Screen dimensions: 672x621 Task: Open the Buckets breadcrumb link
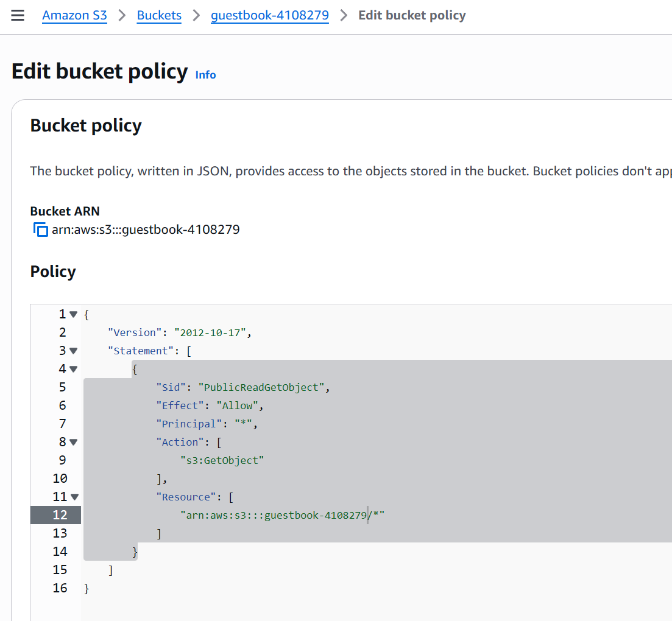coord(159,16)
